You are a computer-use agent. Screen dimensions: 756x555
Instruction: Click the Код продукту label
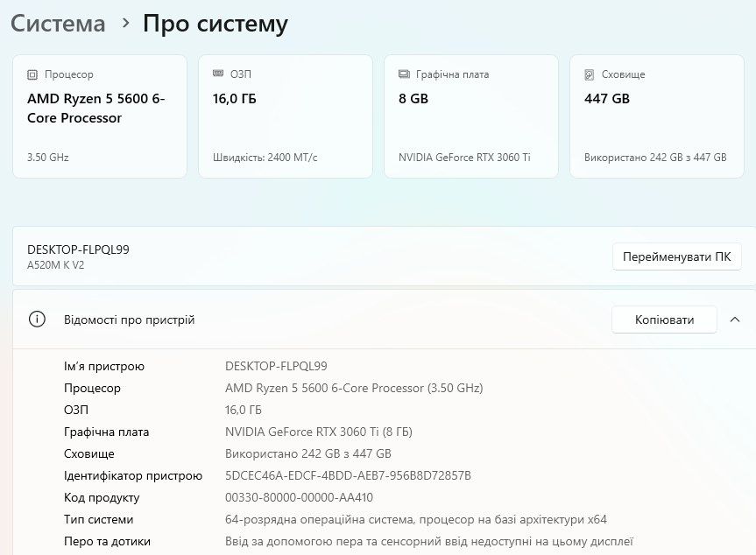(x=102, y=498)
